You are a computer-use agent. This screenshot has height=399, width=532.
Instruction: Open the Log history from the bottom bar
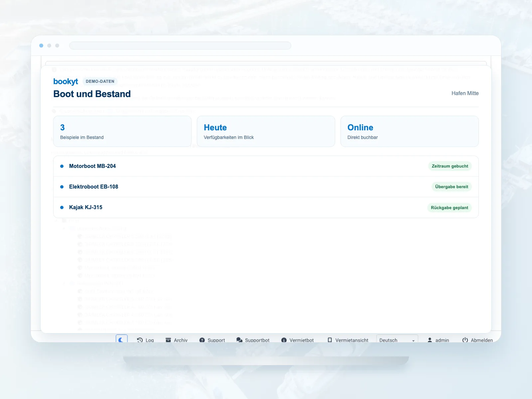(x=146, y=340)
